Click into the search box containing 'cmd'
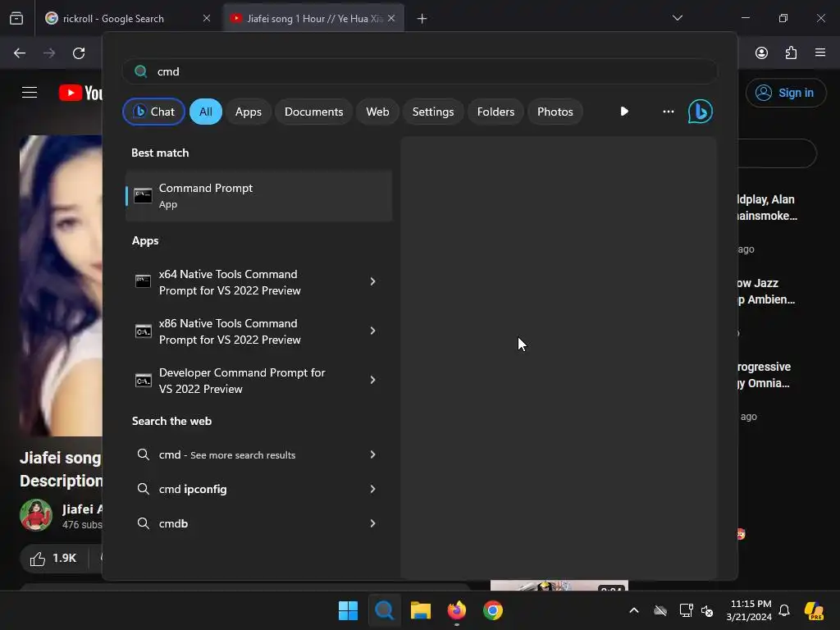This screenshot has width=840, height=630. tap(419, 71)
